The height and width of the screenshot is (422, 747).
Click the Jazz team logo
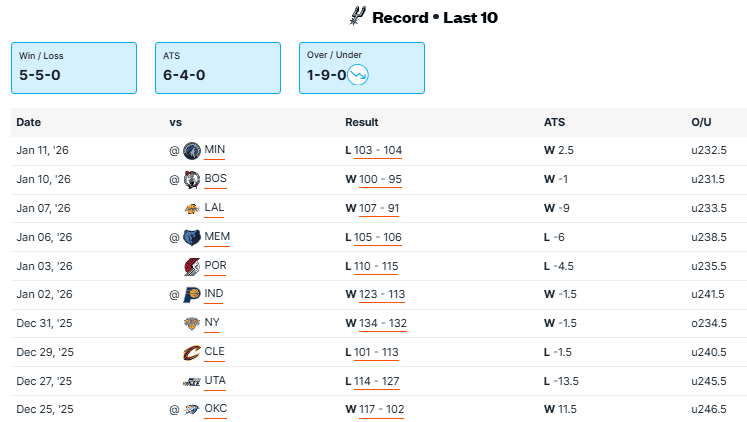click(x=192, y=382)
